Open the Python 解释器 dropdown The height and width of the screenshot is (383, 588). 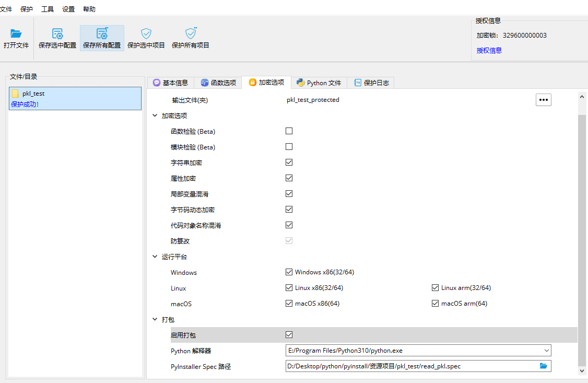click(546, 351)
